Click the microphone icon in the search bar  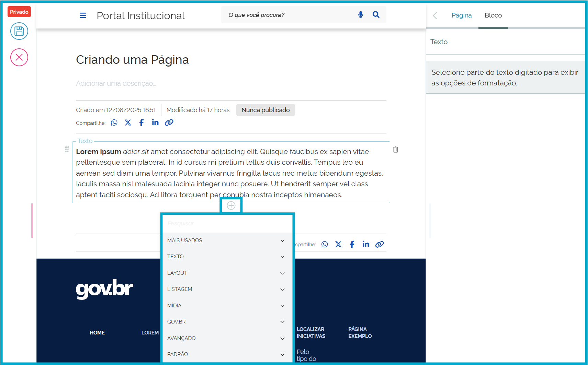(360, 15)
